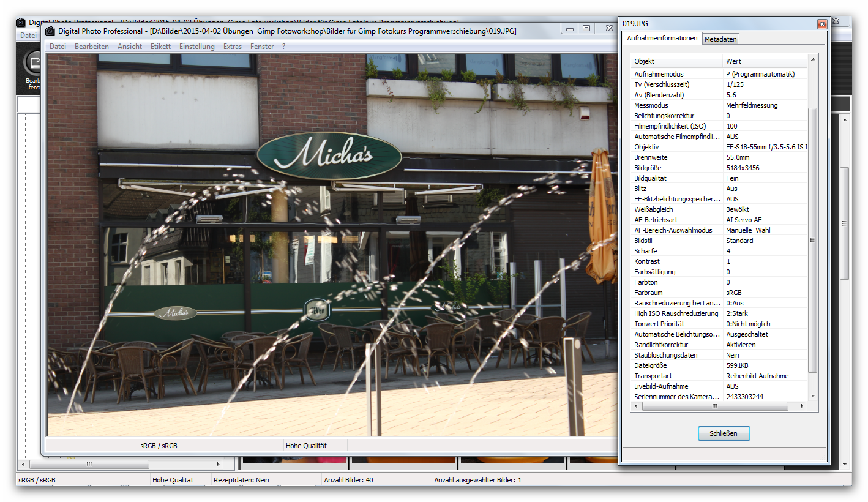The width and height of the screenshot is (868, 502).
Task: Click the AF-Betriebsart row
Action: tap(719, 220)
